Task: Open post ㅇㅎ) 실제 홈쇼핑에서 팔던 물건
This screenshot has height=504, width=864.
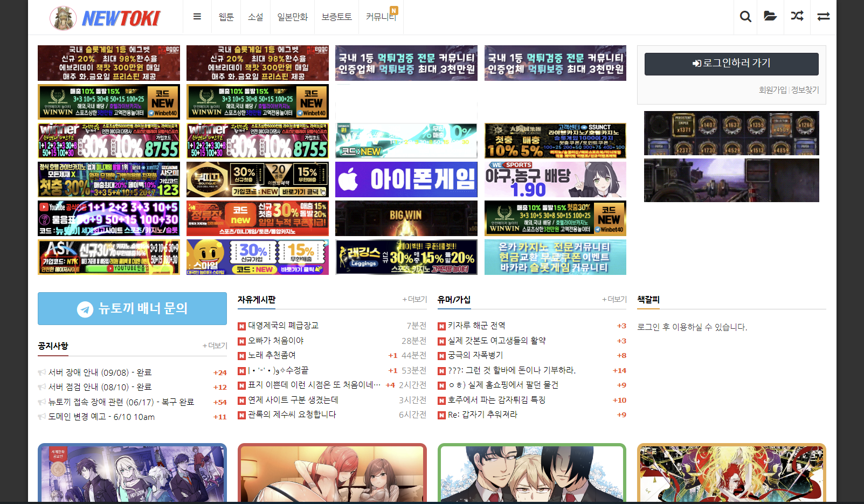Action: coord(503,385)
